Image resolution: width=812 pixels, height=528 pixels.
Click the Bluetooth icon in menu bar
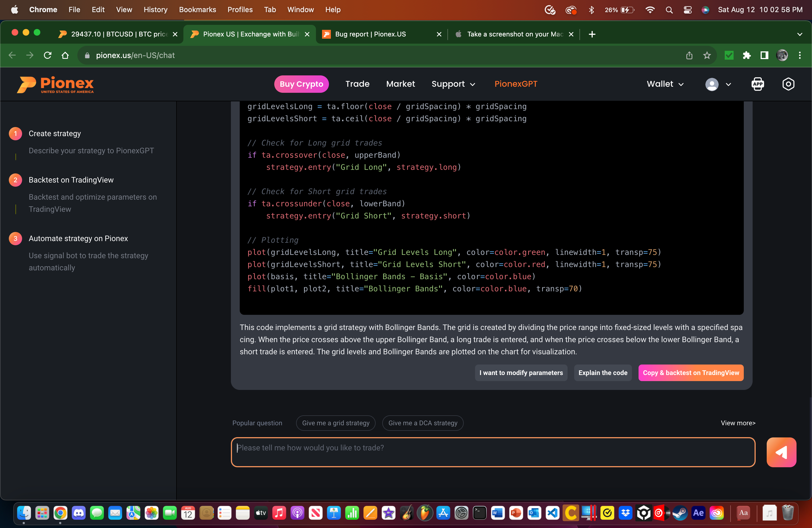coord(592,10)
